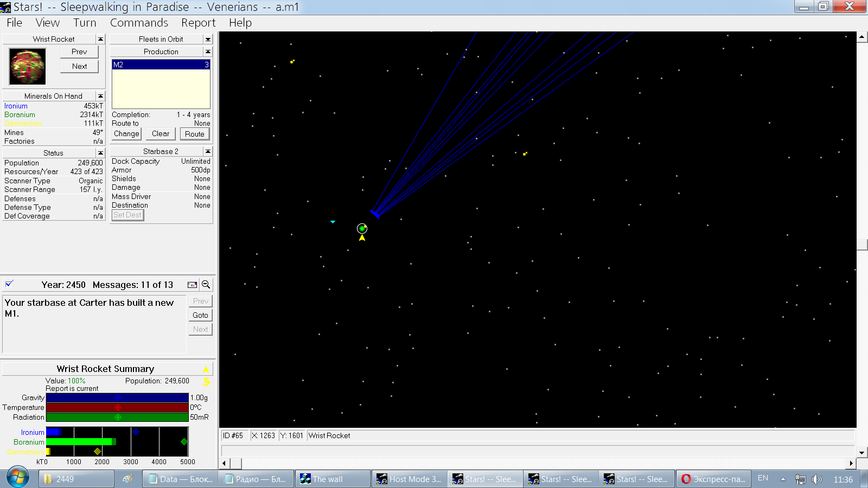Click the Wrist Rocket planet image
The image size is (868, 488).
(28, 66)
